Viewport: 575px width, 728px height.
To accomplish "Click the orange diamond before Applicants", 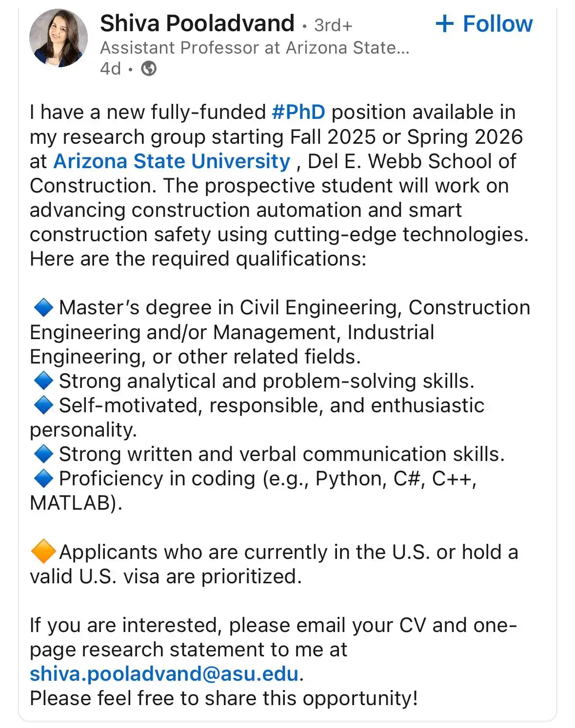I will [43, 552].
